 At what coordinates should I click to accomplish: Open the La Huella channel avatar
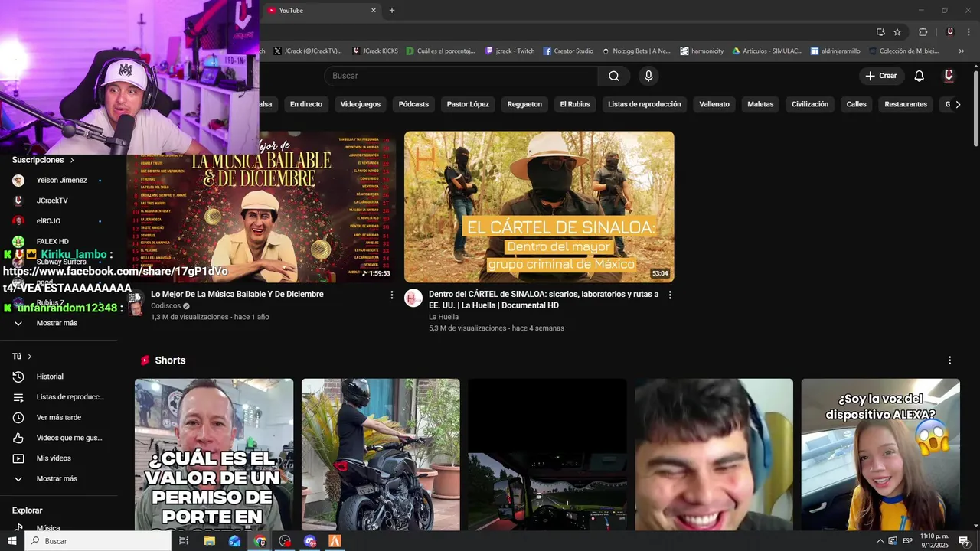(x=413, y=298)
